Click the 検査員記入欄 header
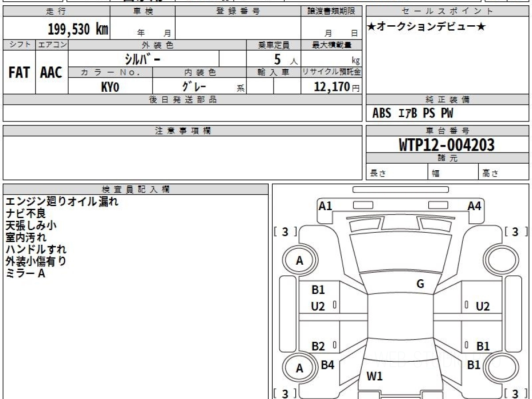532x399 pixels. [x=136, y=189]
